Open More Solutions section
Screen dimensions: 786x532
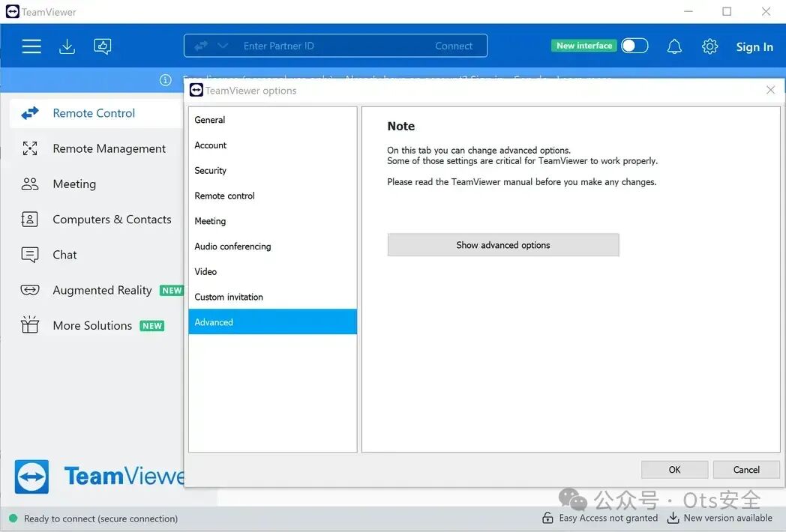[97, 326]
